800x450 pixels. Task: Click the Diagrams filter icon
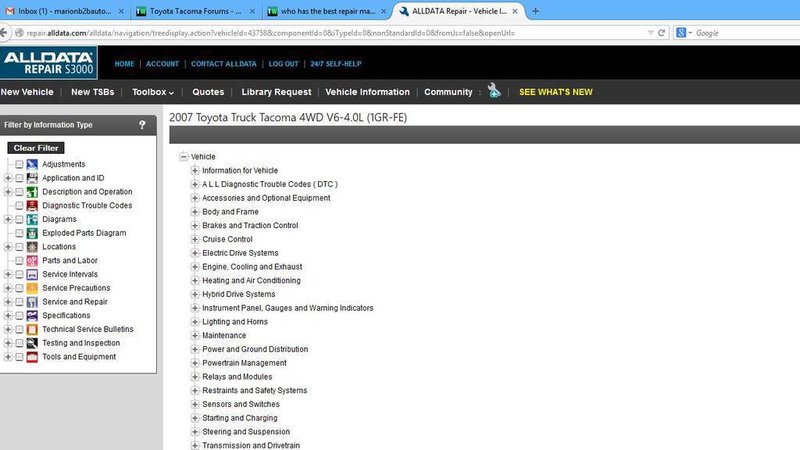(x=32, y=219)
